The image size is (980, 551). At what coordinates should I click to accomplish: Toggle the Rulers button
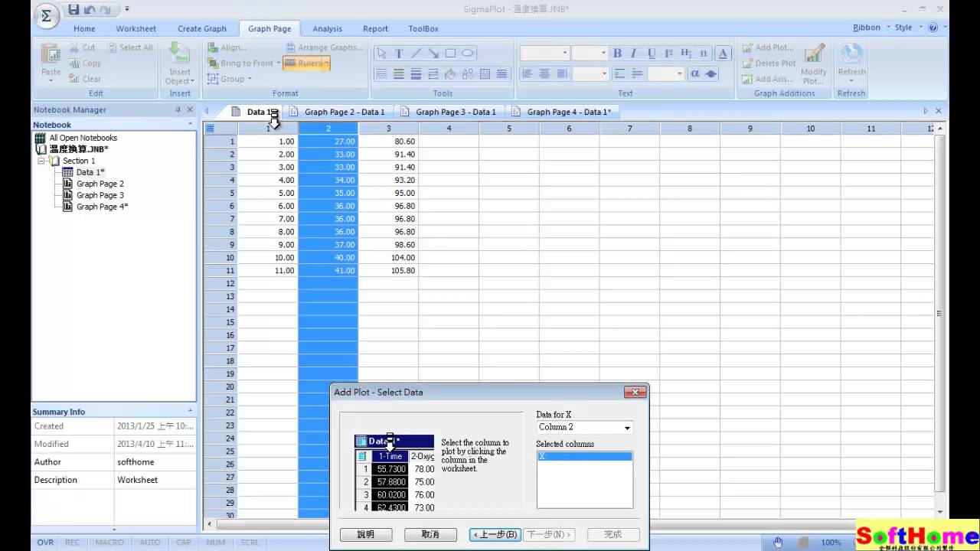pos(306,64)
